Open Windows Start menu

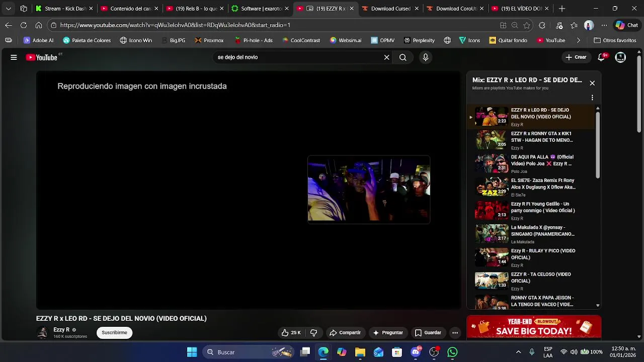click(192, 352)
